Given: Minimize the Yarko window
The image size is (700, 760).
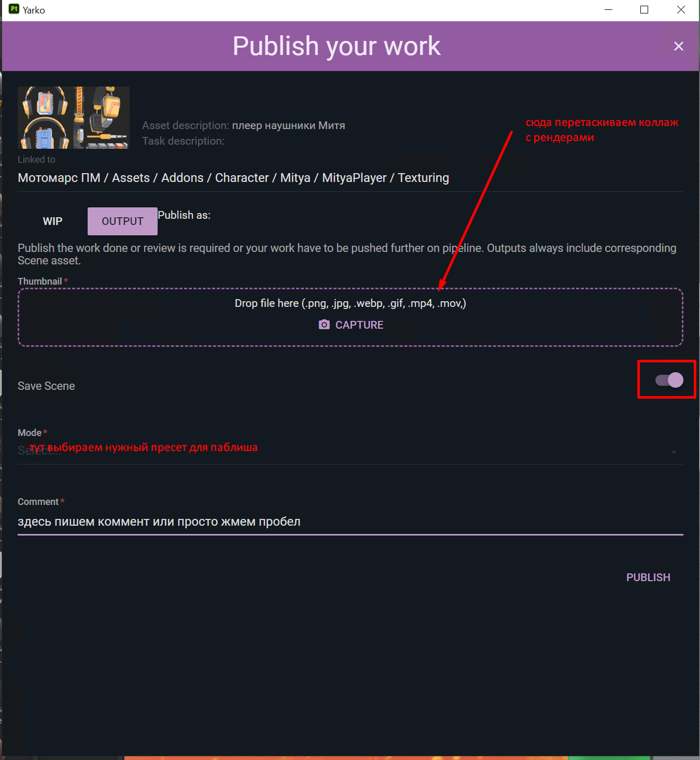Looking at the screenshot, I should [608, 10].
